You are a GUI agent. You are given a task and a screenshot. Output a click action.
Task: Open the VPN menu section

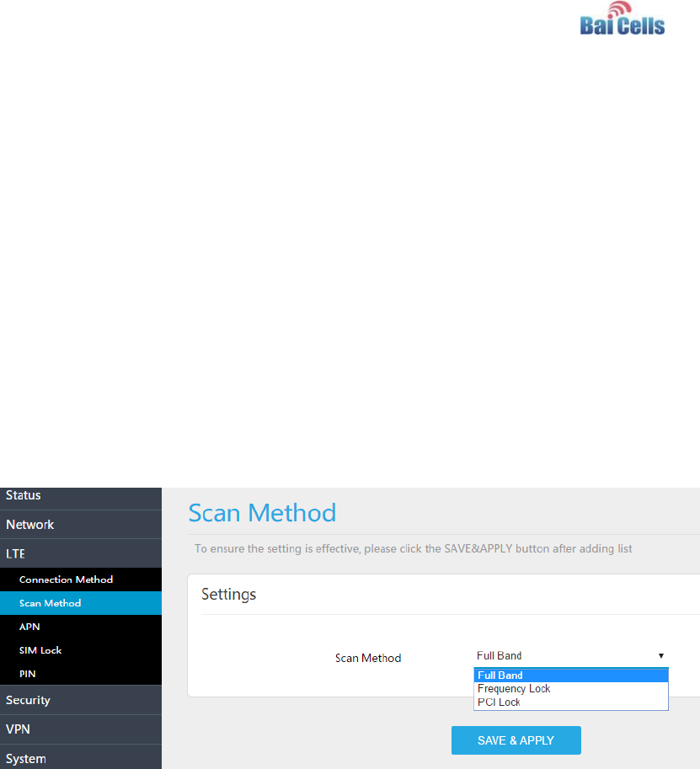(x=81, y=729)
